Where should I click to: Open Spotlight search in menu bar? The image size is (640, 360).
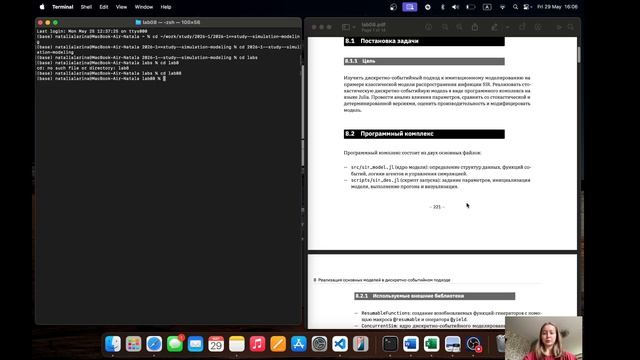pos(515,7)
